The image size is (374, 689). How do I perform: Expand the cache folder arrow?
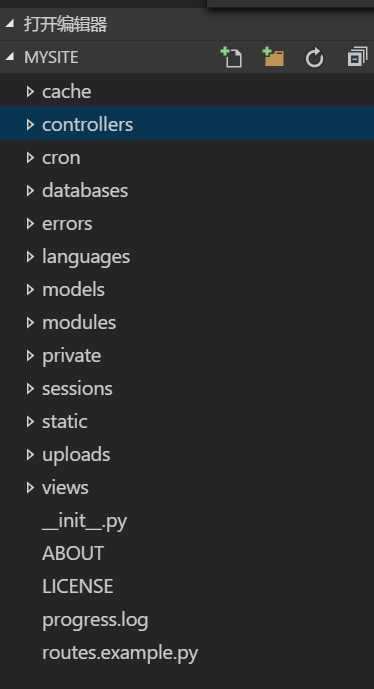tap(30, 91)
